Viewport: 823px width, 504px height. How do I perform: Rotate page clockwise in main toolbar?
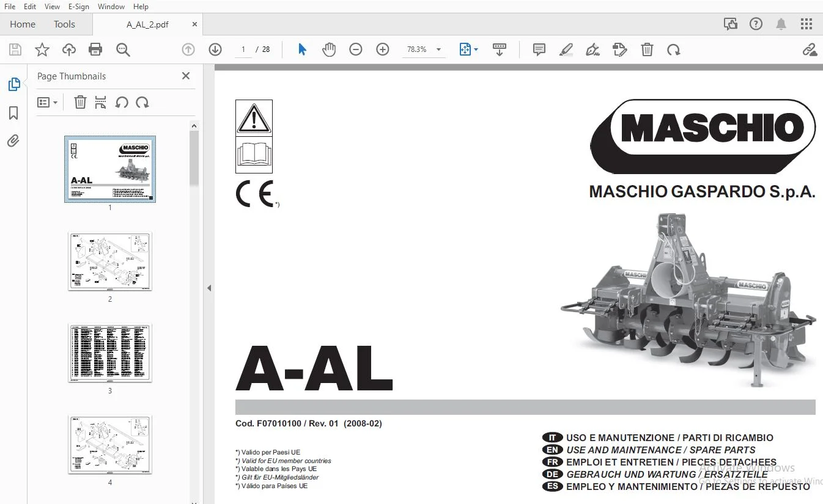coord(674,49)
